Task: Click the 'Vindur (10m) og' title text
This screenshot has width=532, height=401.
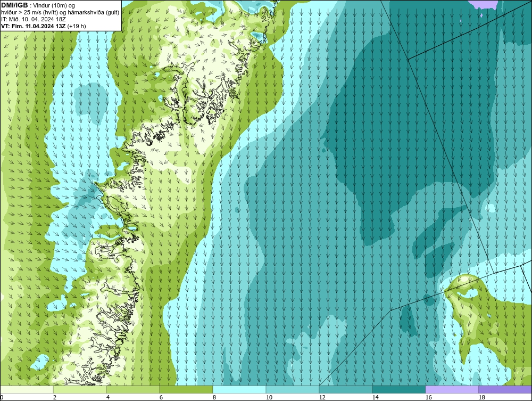Action: (x=55, y=6)
